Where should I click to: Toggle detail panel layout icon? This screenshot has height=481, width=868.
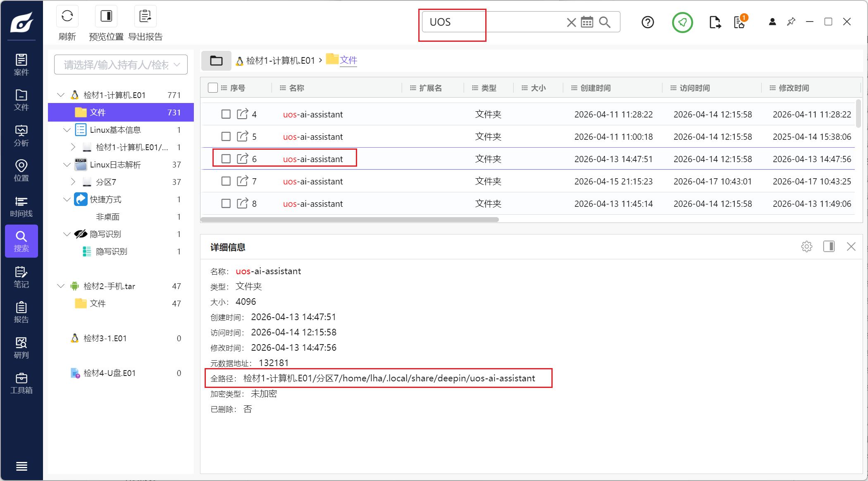pyautogui.click(x=829, y=246)
